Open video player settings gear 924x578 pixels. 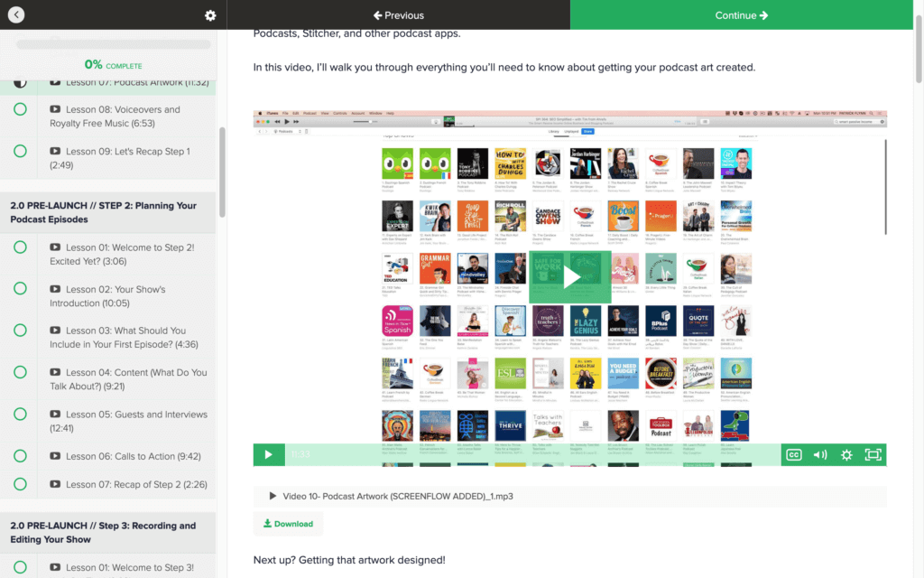[846, 455]
